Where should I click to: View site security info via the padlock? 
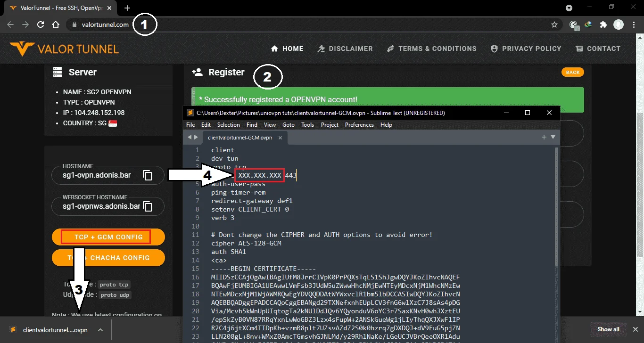point(74,25)
